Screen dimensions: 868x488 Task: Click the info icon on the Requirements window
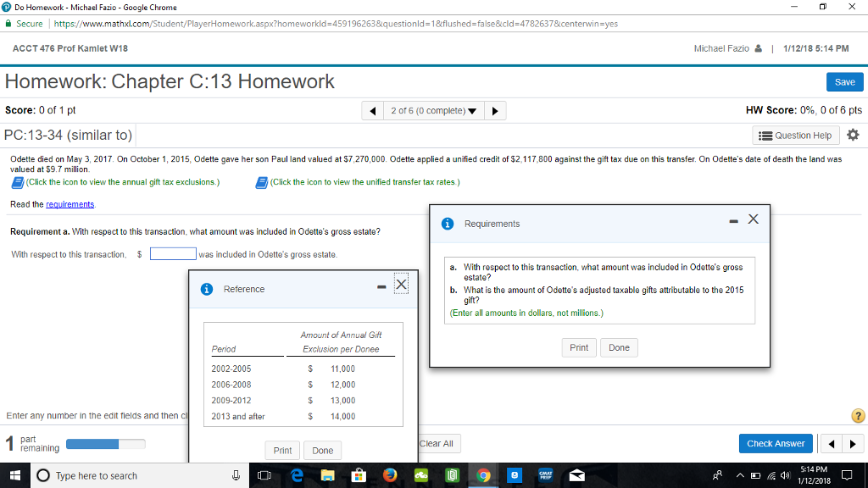pyautogui.click(x=447, y=223)
